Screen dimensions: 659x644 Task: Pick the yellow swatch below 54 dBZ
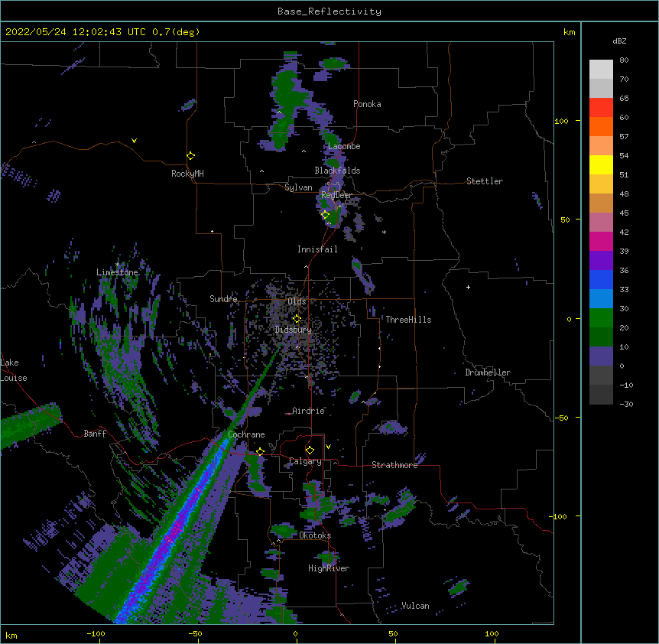601,164
